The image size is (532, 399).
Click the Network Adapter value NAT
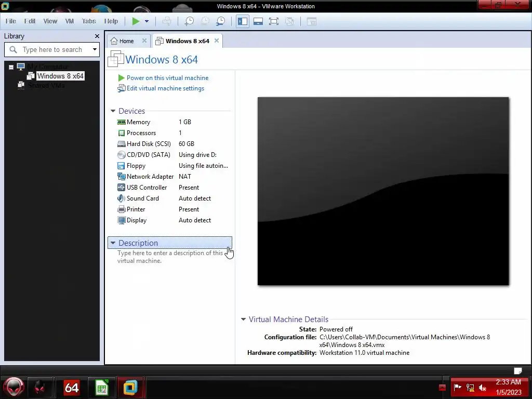point(184,177)
